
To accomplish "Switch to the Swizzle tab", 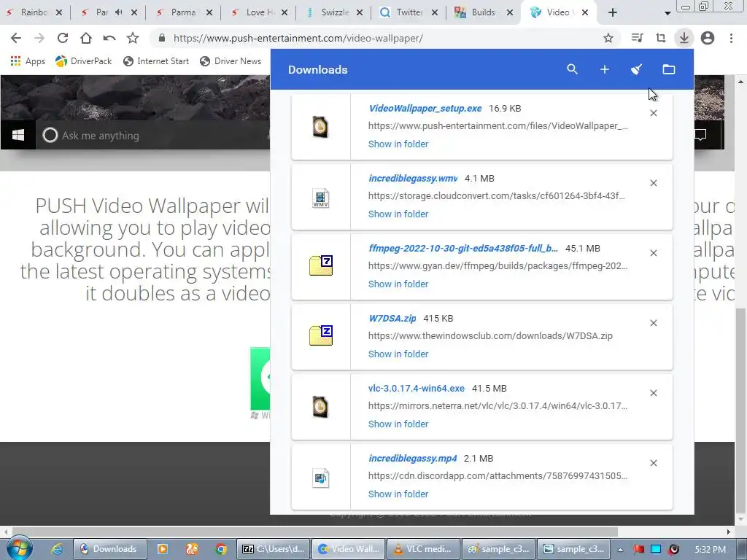I will 336,12.
